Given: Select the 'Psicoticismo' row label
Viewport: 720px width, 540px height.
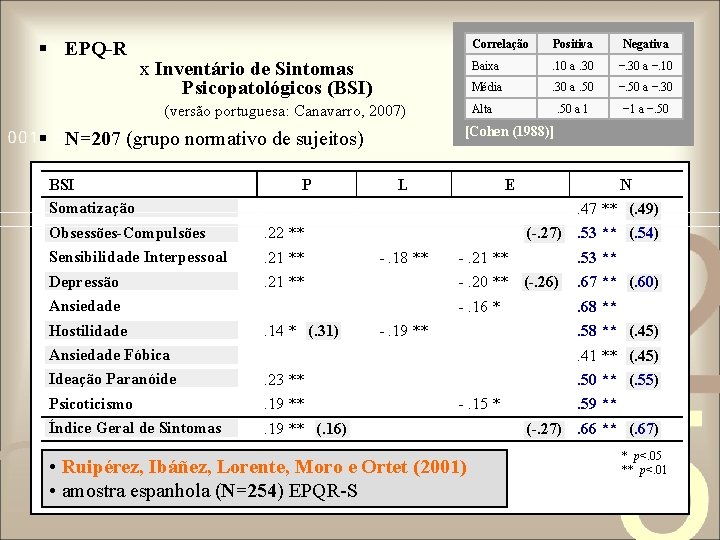Looking at the screenshot, I should pos(90,404).
